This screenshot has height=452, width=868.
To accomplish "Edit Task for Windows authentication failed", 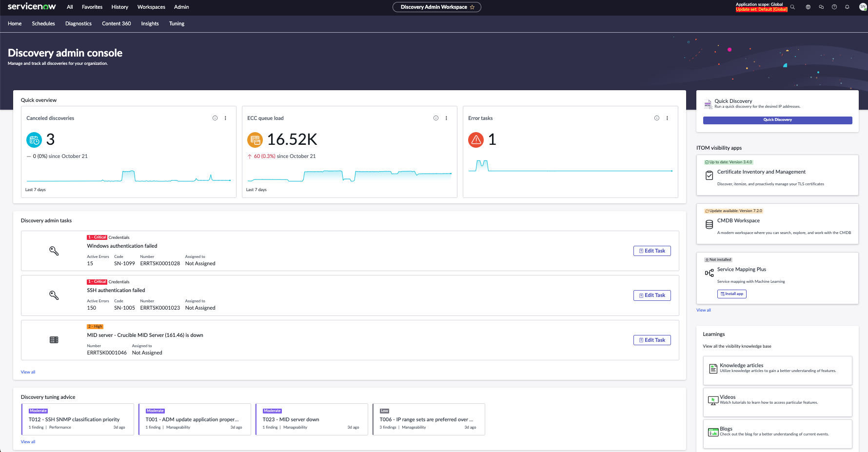I will coord(652,251).
